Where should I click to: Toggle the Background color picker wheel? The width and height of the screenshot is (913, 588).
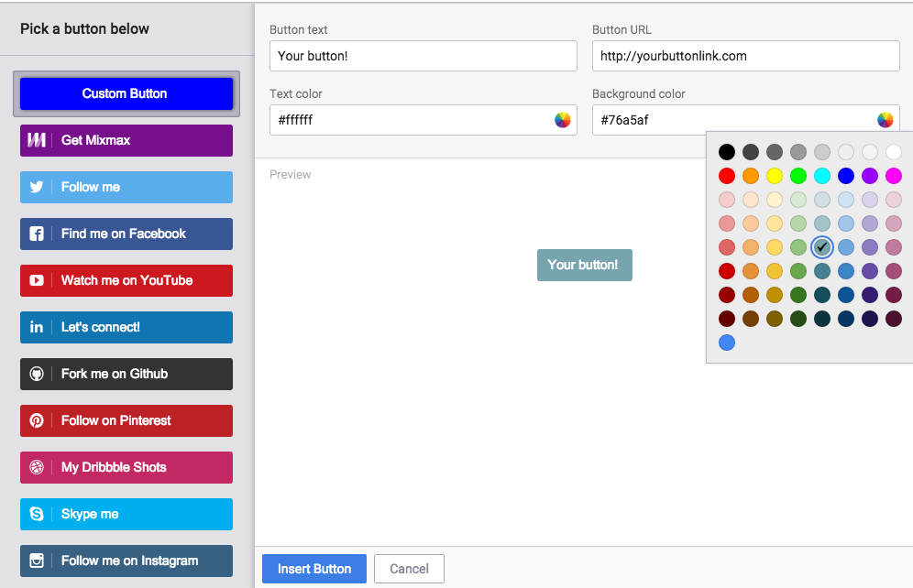coord(885,120)
